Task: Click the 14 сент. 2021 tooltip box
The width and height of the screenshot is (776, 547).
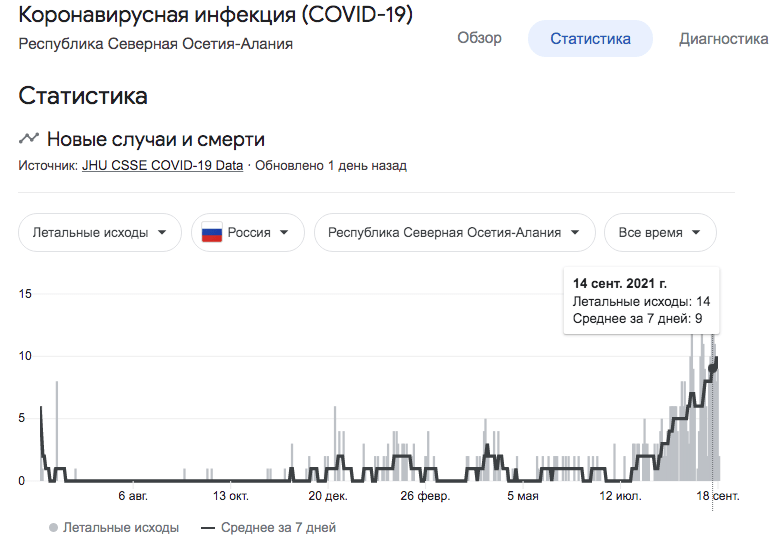Action: [x=641, y=301]
